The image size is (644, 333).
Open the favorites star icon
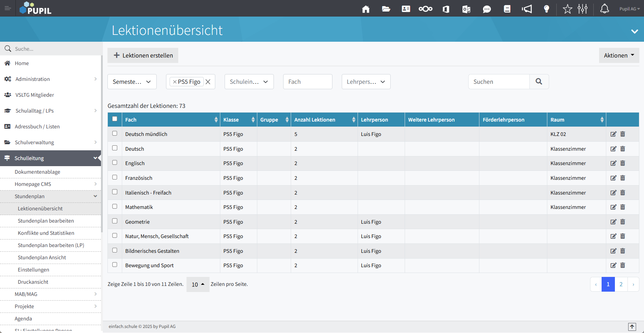coord(567,9)
